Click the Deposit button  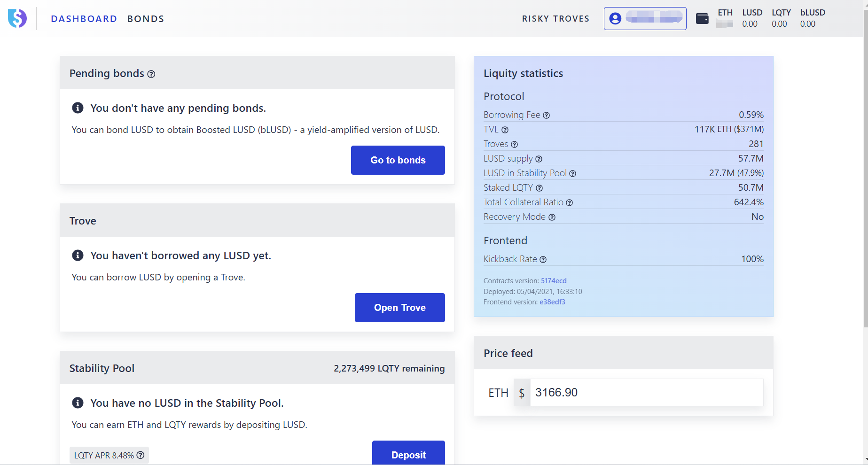pos(408,453)
